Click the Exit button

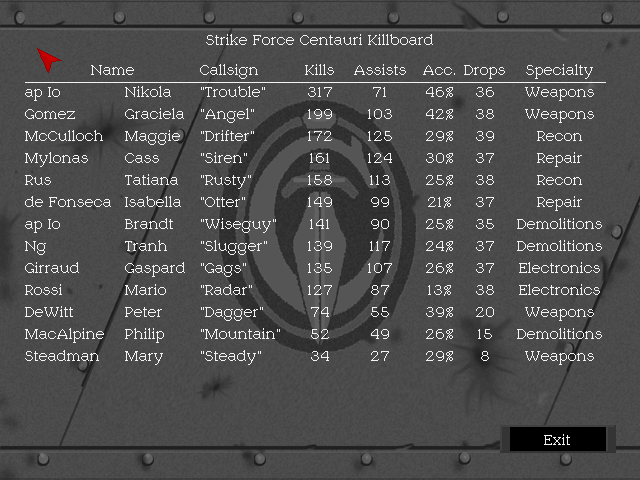[x=558, y=440]
